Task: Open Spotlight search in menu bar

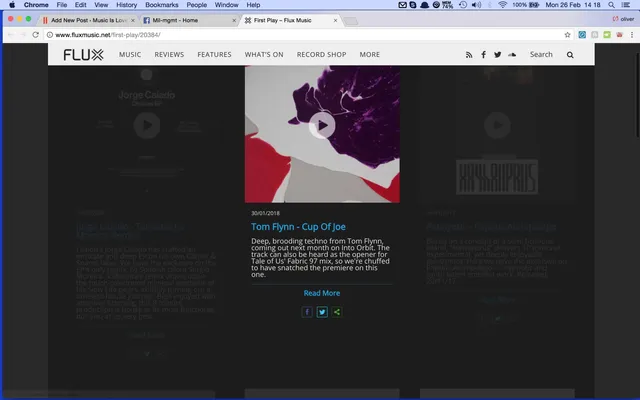Action: coord(611,5)
